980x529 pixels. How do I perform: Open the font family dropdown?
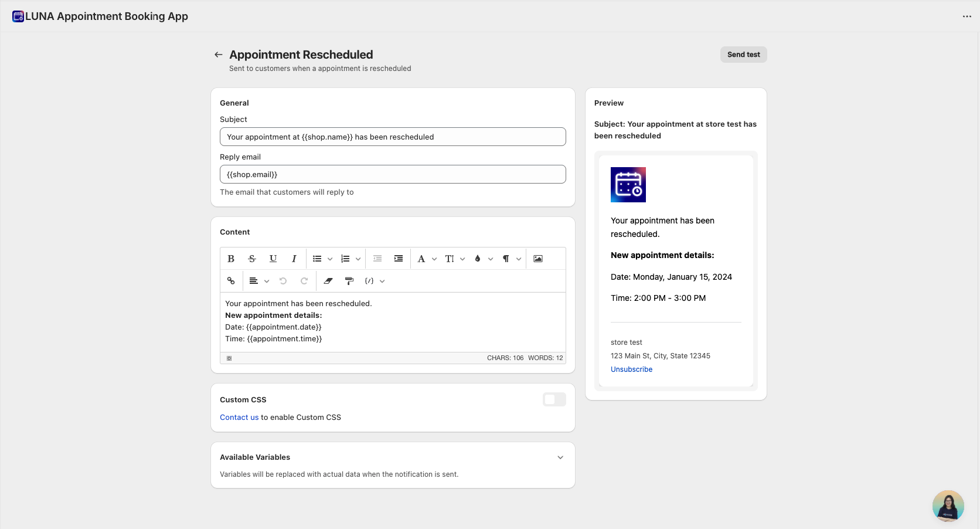pyautogui.click(x=426, y=259)
